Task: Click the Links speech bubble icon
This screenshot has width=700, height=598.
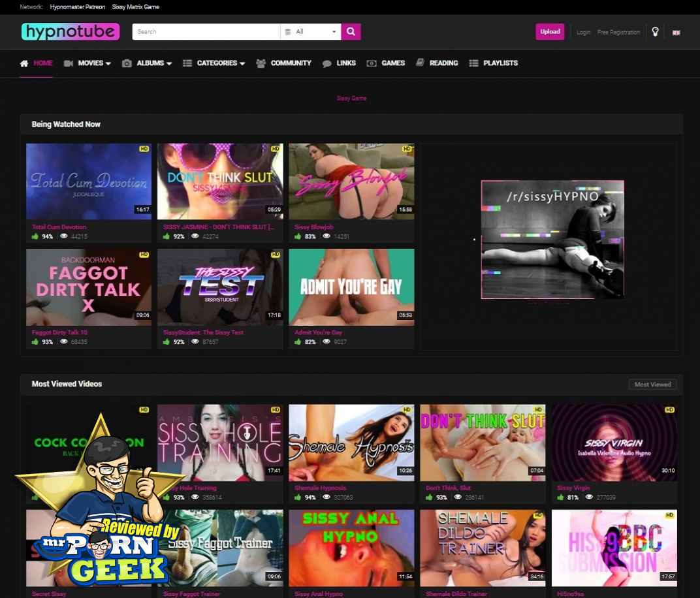Action: pyautogui.click(x=326, y=64)
